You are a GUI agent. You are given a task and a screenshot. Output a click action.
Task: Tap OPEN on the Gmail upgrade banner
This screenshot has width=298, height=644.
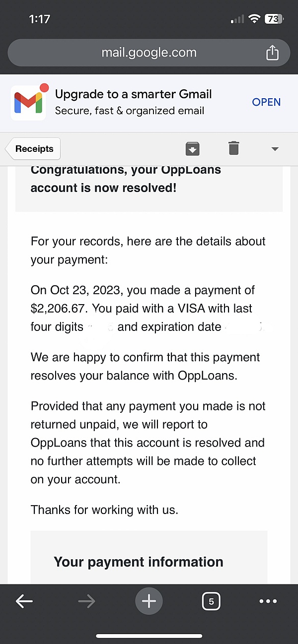[266, 102]
